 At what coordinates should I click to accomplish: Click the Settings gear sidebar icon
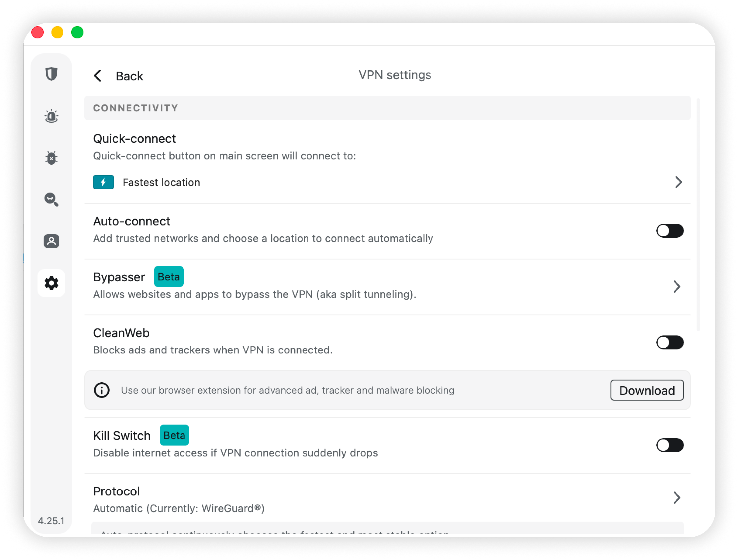(51, 283)
